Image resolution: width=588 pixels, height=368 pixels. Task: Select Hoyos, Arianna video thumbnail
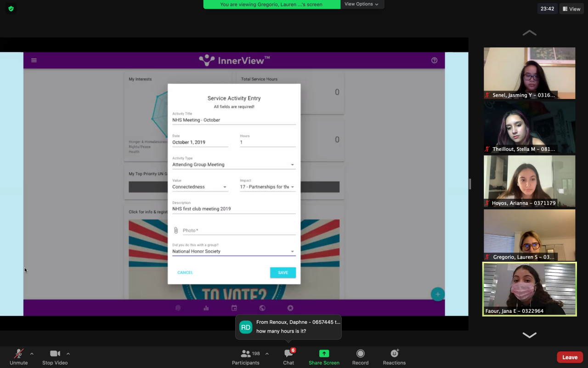pos(530,181)
